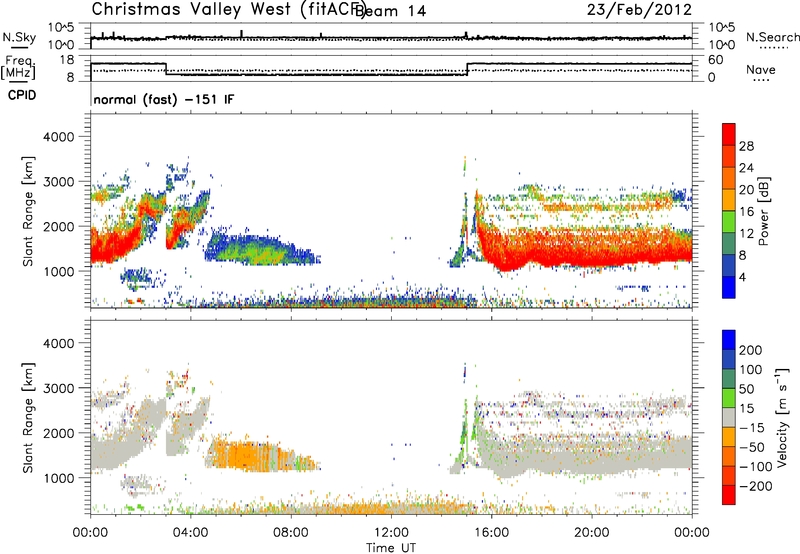Select the CPID row label

coord(22,95)
